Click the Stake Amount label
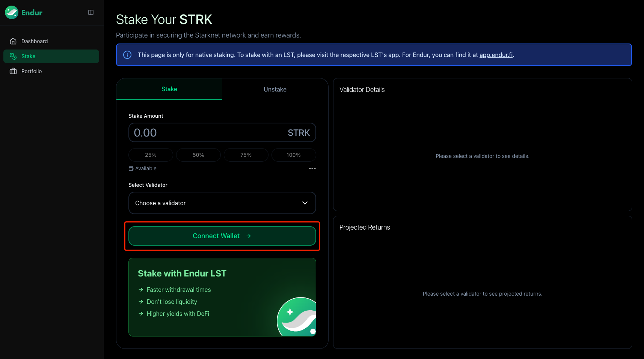 (x=146, y=116)
